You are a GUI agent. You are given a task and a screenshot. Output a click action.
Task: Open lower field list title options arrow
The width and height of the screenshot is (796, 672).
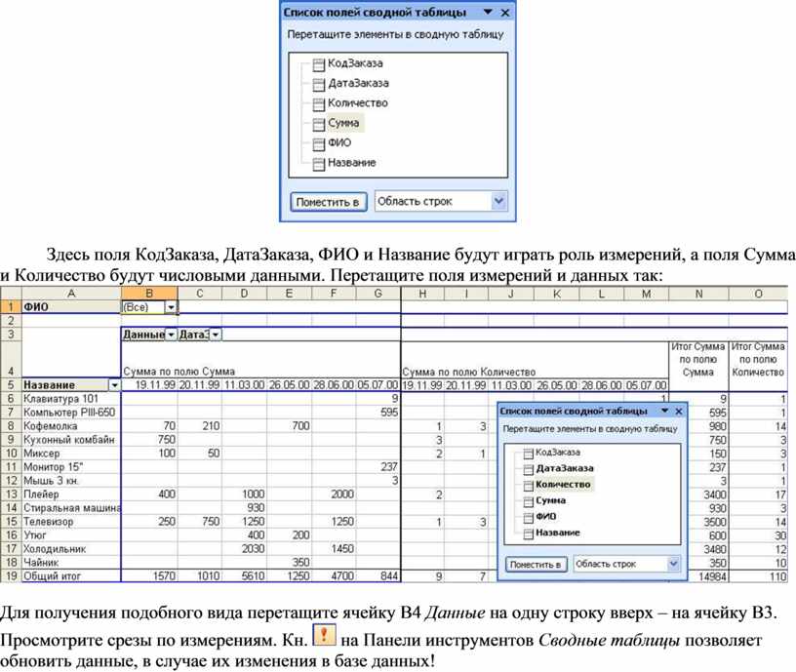664,411
